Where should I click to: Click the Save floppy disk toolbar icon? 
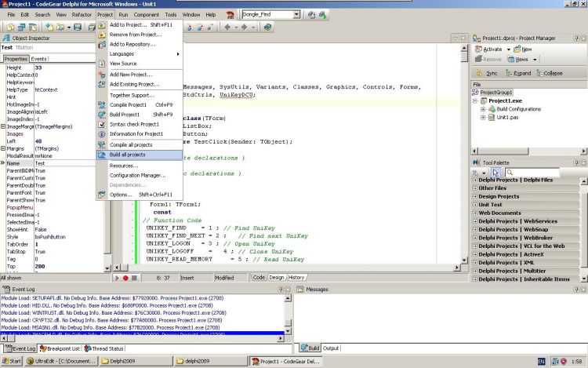(x=78, y=27)
